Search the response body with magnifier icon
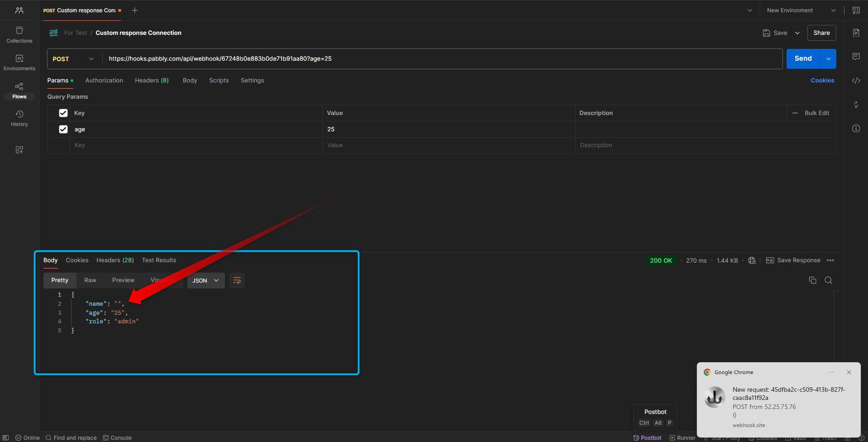Viewport: 868px width, 442px height. [x=828, y=280]
